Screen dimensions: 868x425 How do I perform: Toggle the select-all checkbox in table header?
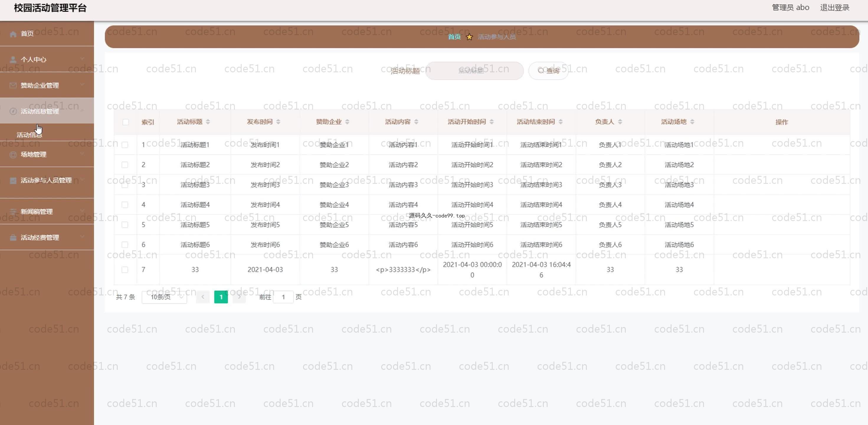coord(126,122)
